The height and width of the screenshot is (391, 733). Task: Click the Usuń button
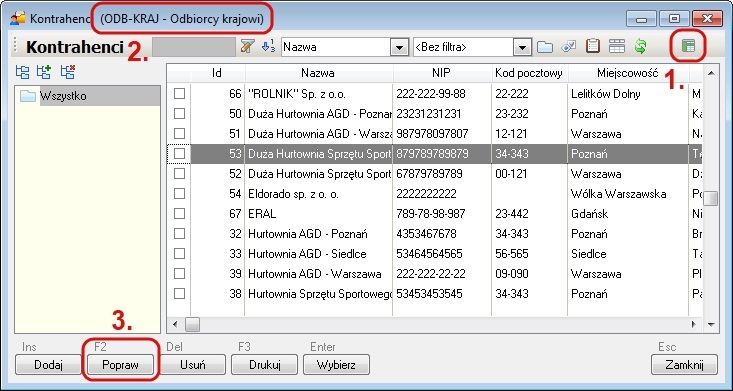pos(192,365)
